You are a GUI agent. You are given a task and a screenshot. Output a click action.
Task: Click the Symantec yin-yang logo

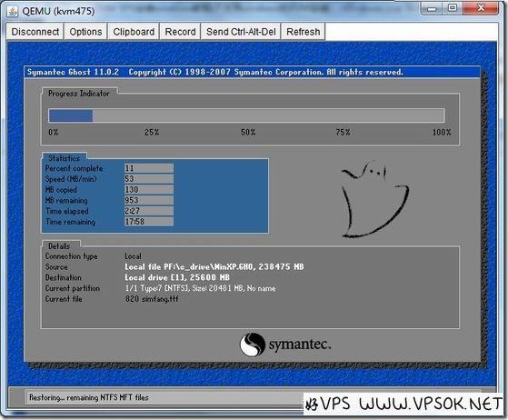point(253,345)
